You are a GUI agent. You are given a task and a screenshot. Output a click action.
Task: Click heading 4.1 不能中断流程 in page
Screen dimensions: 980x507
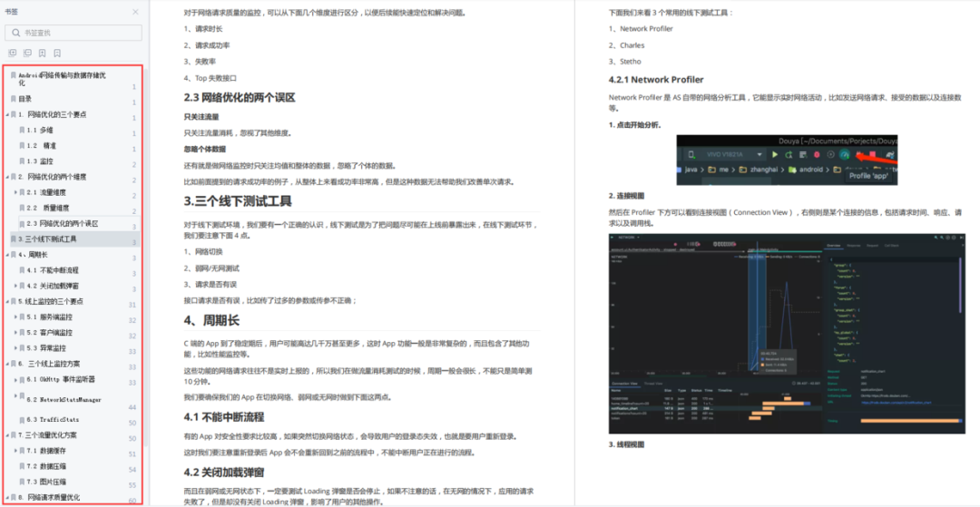pyautogui.click(x=224, y=416)
